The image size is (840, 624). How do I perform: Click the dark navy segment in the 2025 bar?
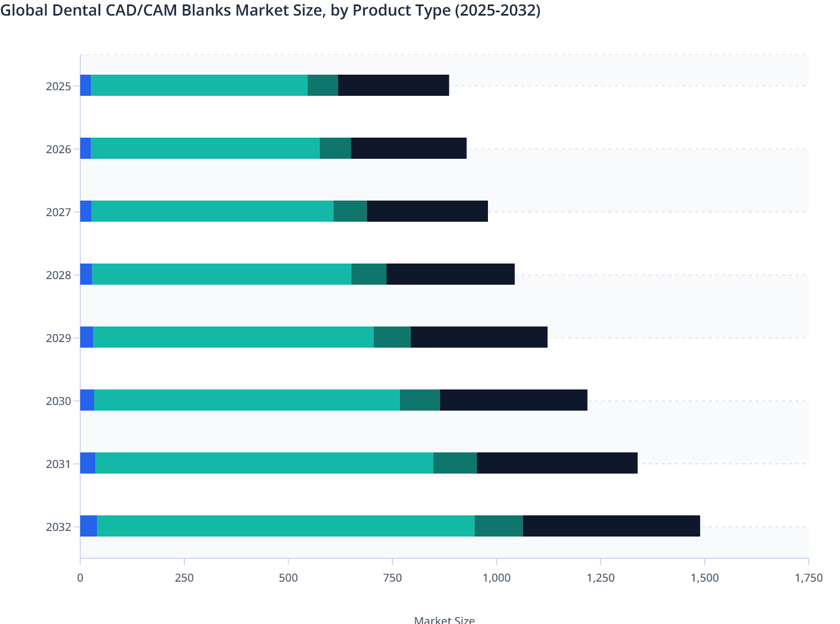click(x=393, y=86)
